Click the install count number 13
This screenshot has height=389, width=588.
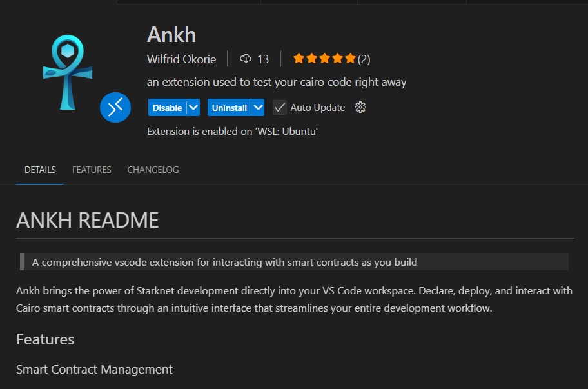(263, 59)
